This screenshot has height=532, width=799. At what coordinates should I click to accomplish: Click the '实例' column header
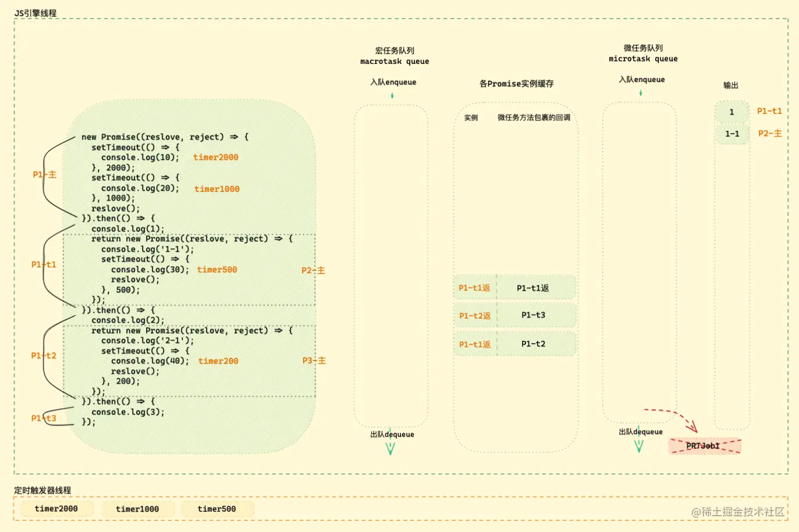(x=471, y=117)
